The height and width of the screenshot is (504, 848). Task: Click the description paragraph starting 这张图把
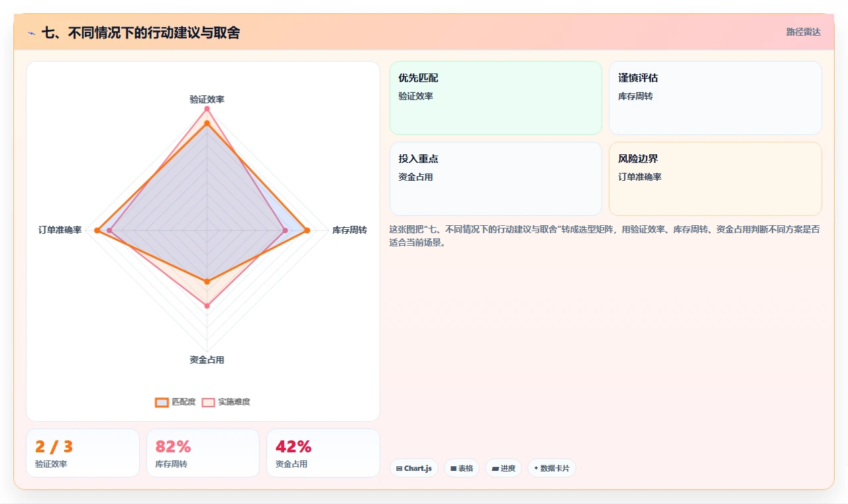click(605, 236)
